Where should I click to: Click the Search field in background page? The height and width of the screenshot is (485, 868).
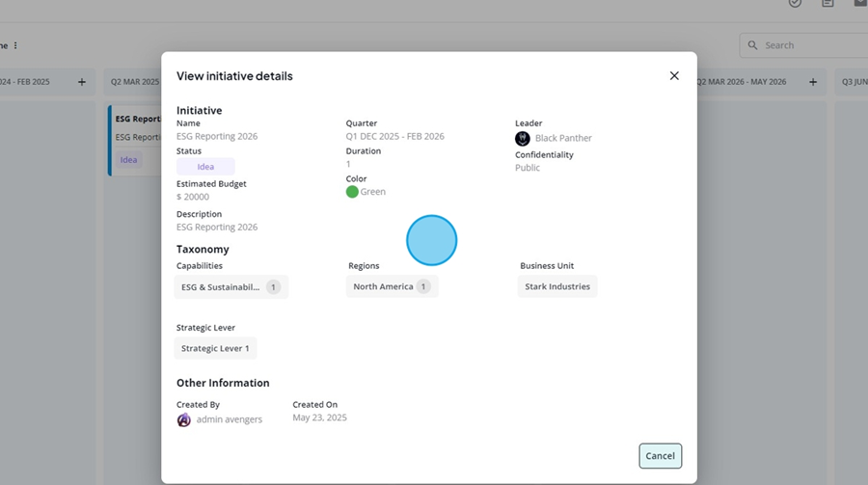[x=803, y=45]
